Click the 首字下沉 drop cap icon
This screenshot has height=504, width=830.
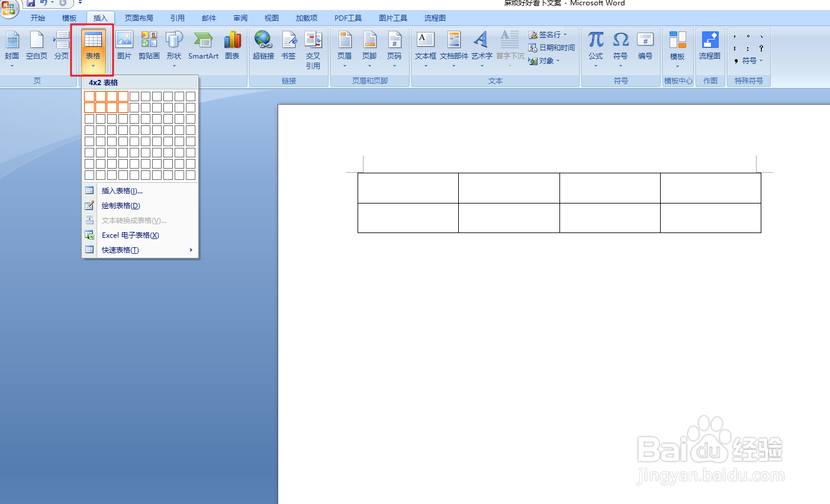point(510,39)
